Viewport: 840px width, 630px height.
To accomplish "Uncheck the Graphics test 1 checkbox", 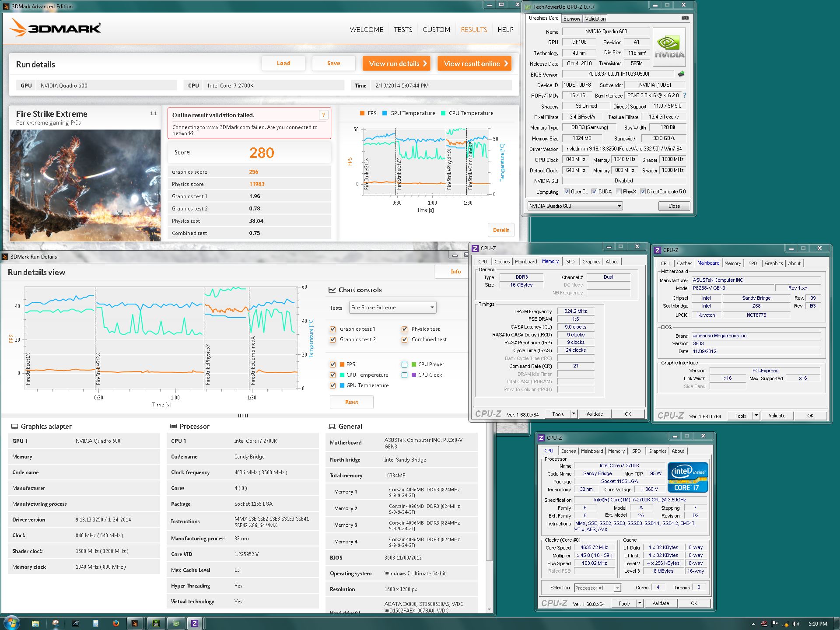I will (x=332, y=329).
